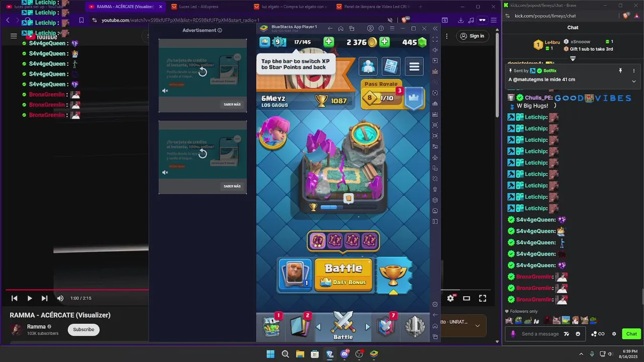Image resolution: width=644 pixels, height=362 pixels.
Task: Open Kick chat settings gear
Action: coord(614,334)
